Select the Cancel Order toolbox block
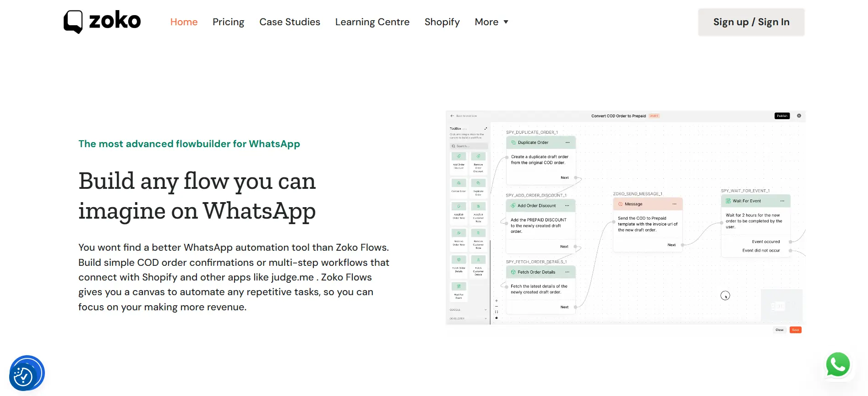868x396 pixels. point(459,186)
